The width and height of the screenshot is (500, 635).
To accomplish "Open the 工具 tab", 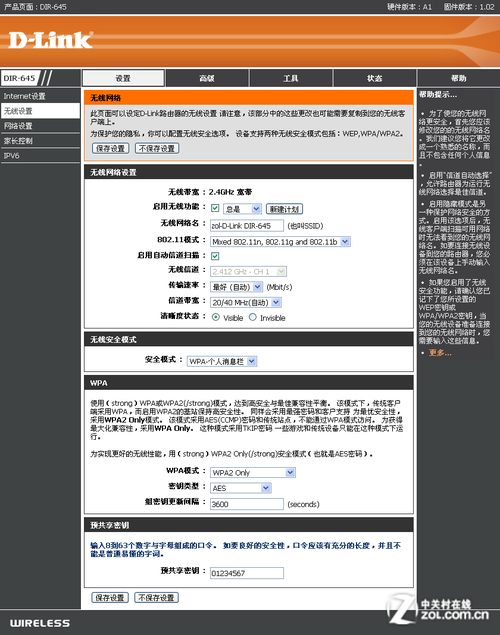I will click(291, 78).
